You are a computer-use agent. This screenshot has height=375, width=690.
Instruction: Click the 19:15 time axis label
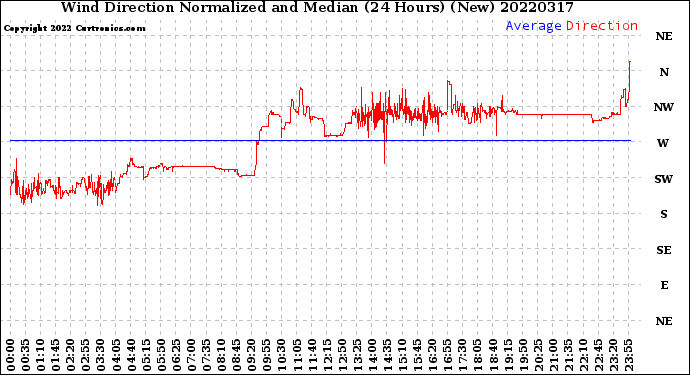pyautogui.click(x=508, y=355)
